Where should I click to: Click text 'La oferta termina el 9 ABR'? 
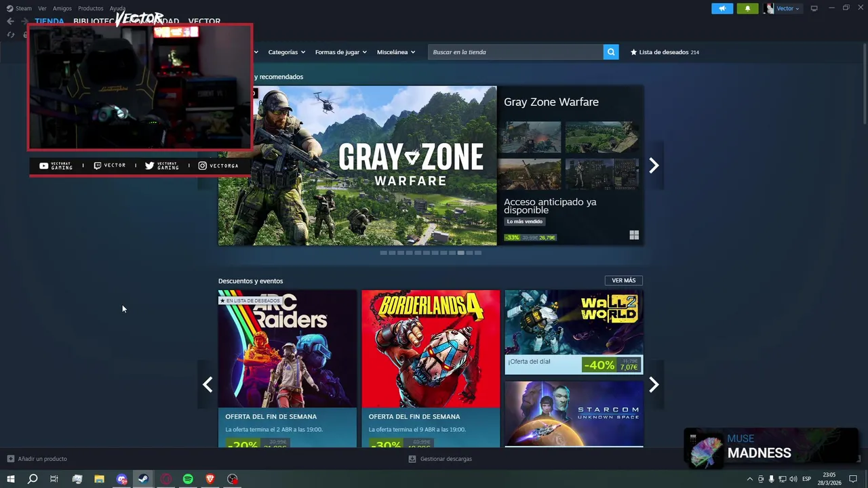417,430
